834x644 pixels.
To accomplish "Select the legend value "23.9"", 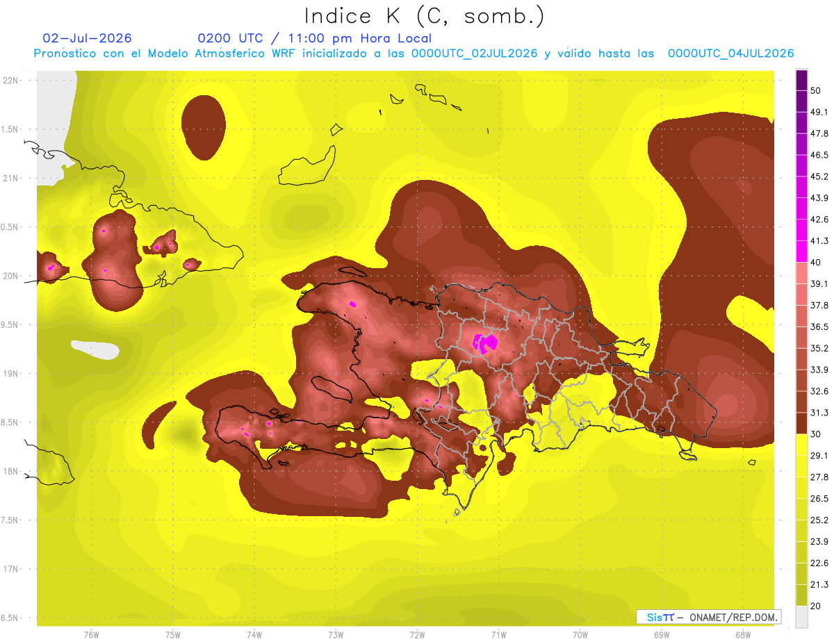I will click(819, 541).
